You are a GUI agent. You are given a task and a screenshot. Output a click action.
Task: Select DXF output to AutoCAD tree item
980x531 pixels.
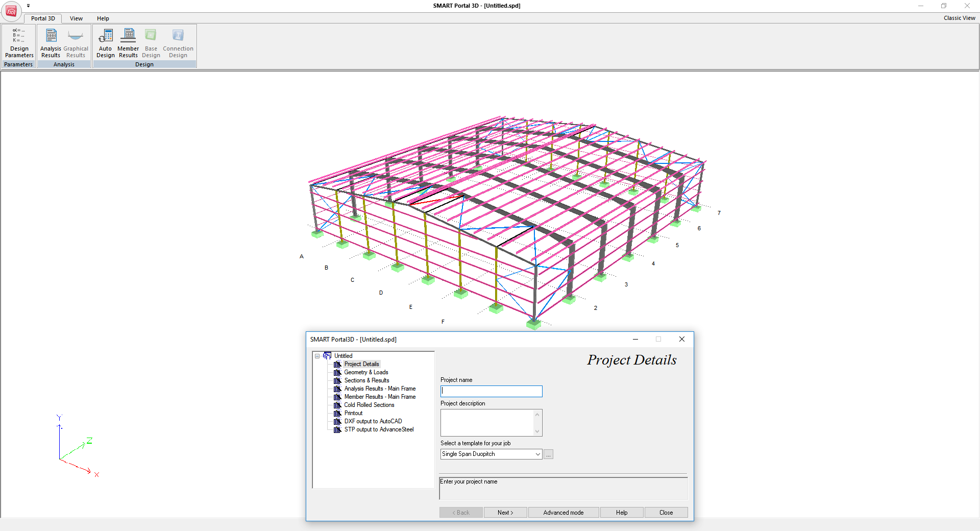click(x=373, y=421)
